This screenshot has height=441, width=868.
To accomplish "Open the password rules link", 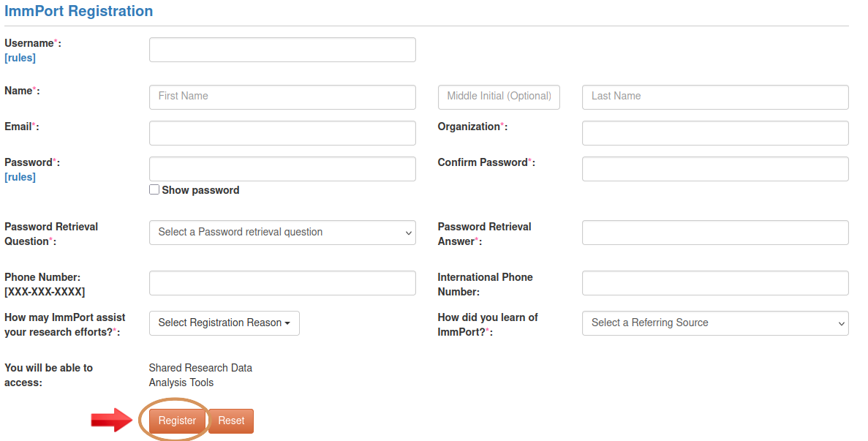I will tap(20, 177).
